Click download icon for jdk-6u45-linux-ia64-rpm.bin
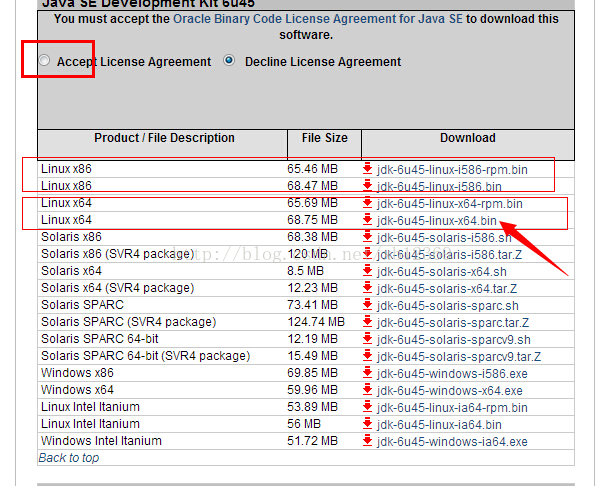Viewport: 604px width, 486px height. click(x=367, y=407)
